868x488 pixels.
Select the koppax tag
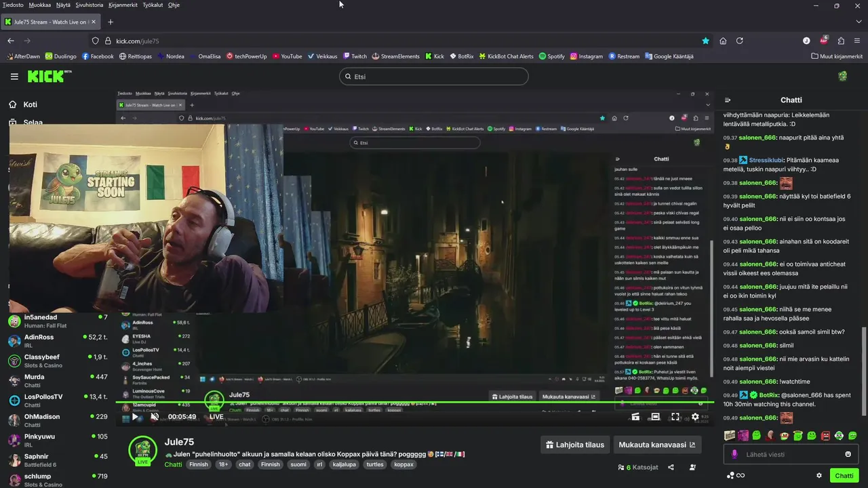coord(403,464)
